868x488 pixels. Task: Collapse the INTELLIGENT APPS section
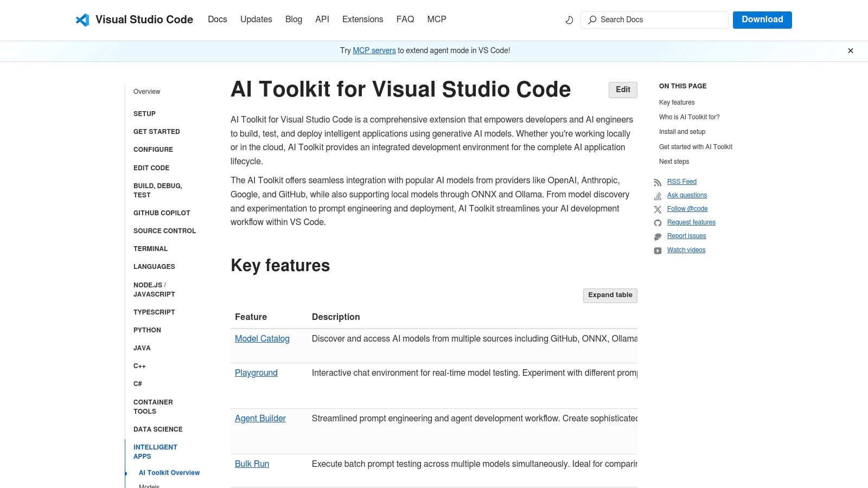155,452
